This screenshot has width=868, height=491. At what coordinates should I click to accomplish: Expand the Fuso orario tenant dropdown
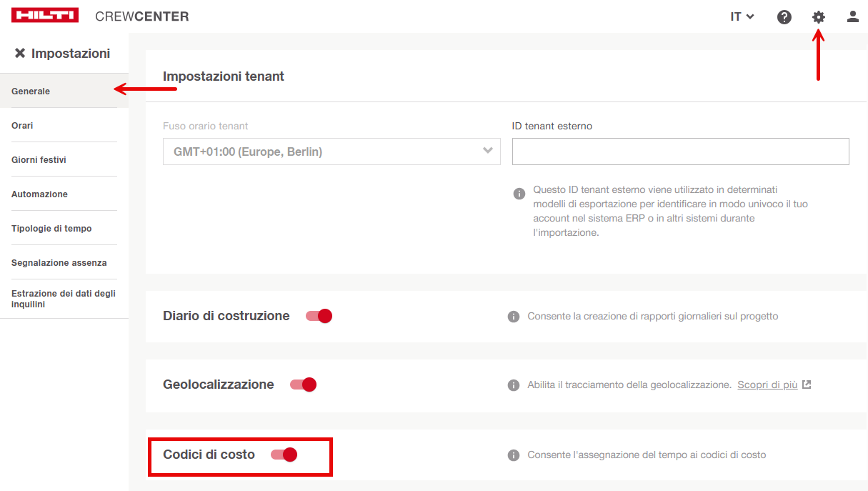pyautogui.click(x=331, y=152)
